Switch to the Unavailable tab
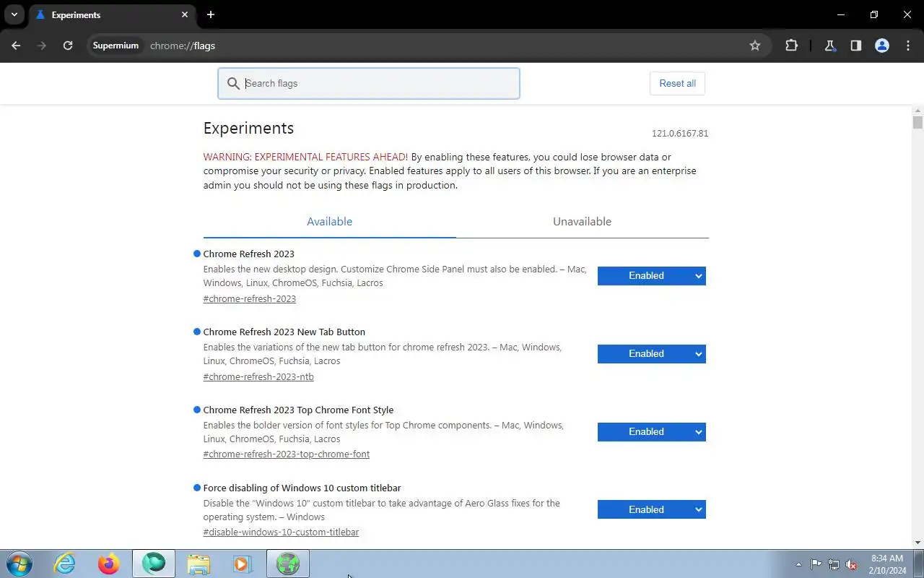Image resolution: width=924 pixels, height=578 pixels. point(582,222)
